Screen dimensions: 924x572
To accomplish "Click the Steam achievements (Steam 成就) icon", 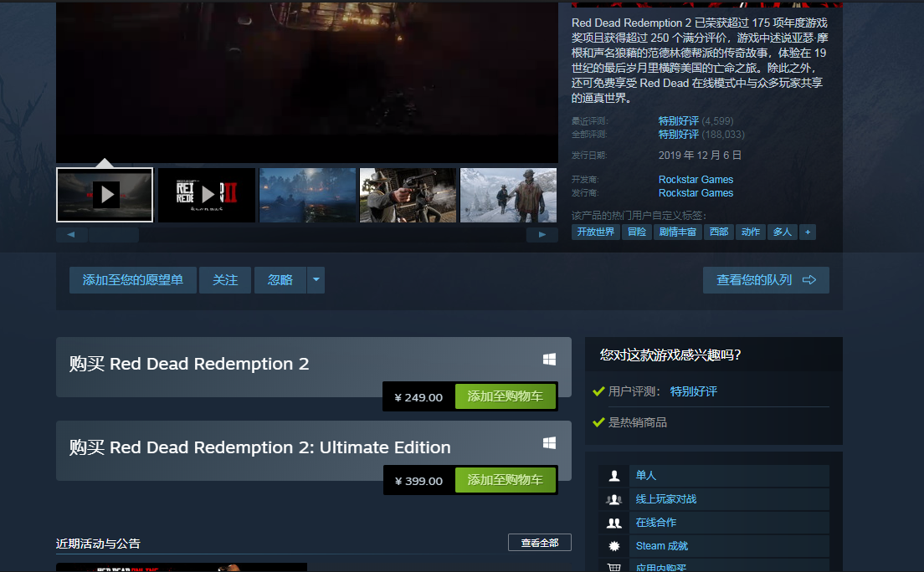I will pos(614,546).
